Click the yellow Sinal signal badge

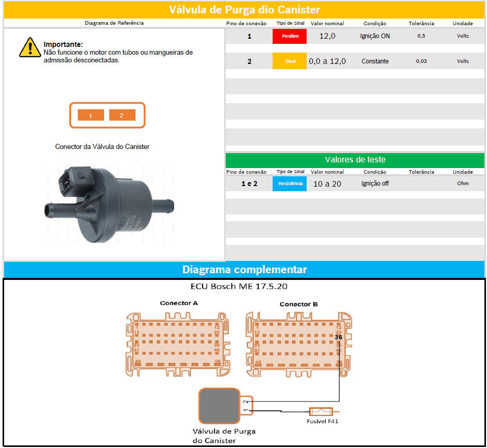point(289,61)
